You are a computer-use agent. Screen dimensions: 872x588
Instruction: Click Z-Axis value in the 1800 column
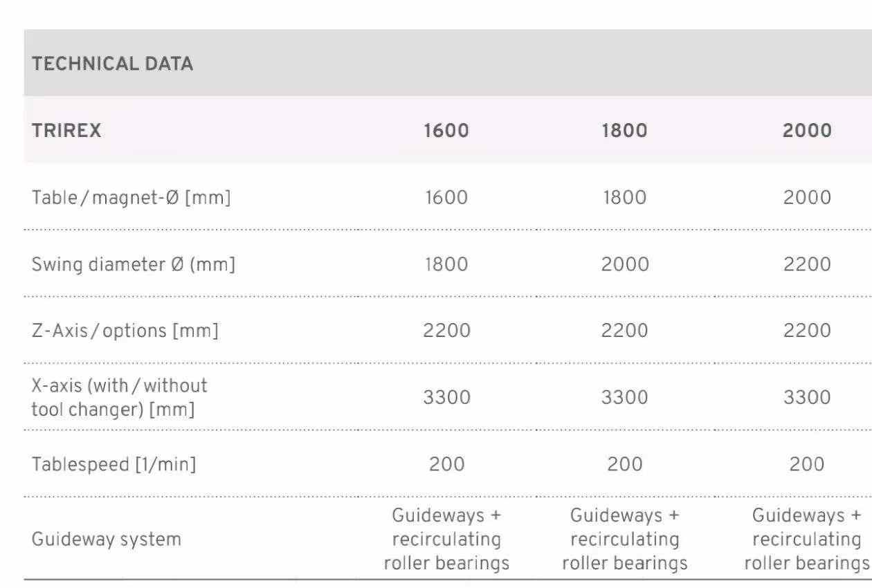click(x=624, y=331)
